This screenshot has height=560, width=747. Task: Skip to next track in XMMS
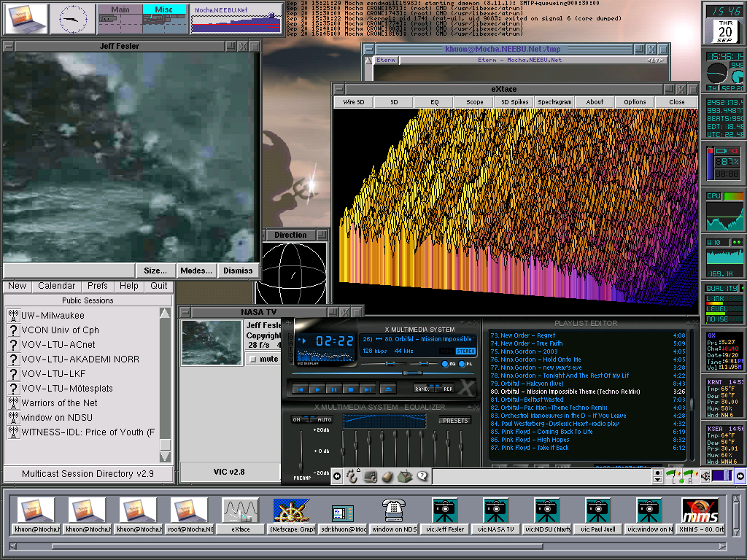pos(368,389)
